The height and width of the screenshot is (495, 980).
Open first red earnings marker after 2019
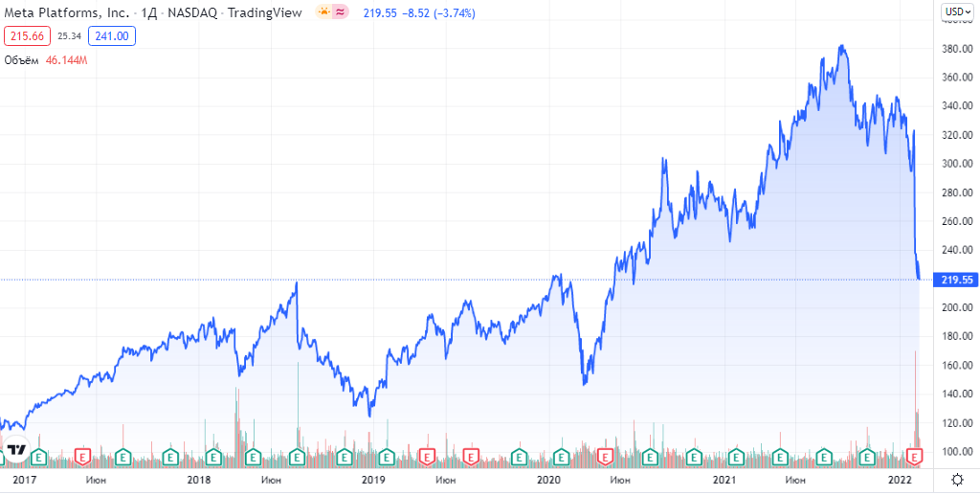click(427, 457)
